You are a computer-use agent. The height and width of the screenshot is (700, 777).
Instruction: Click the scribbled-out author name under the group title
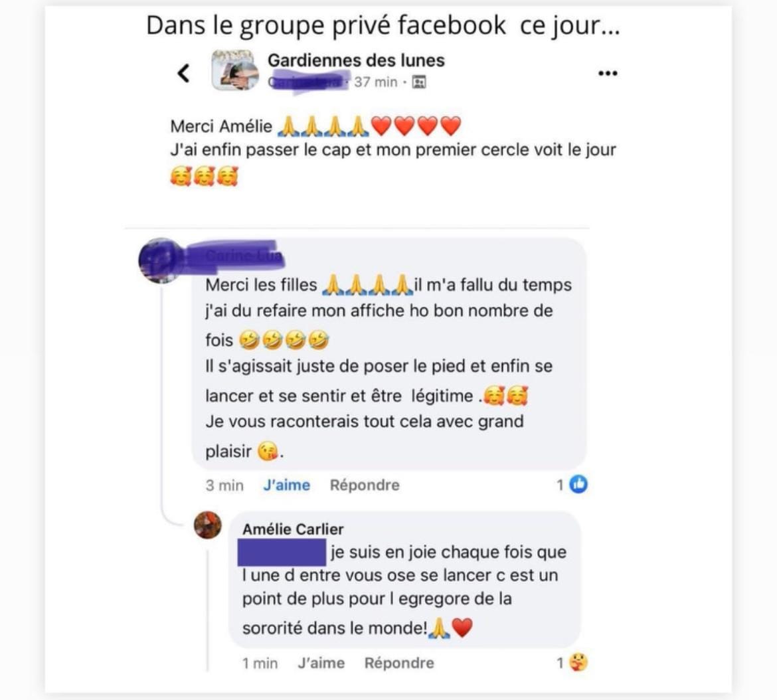[x=308, y=82]
